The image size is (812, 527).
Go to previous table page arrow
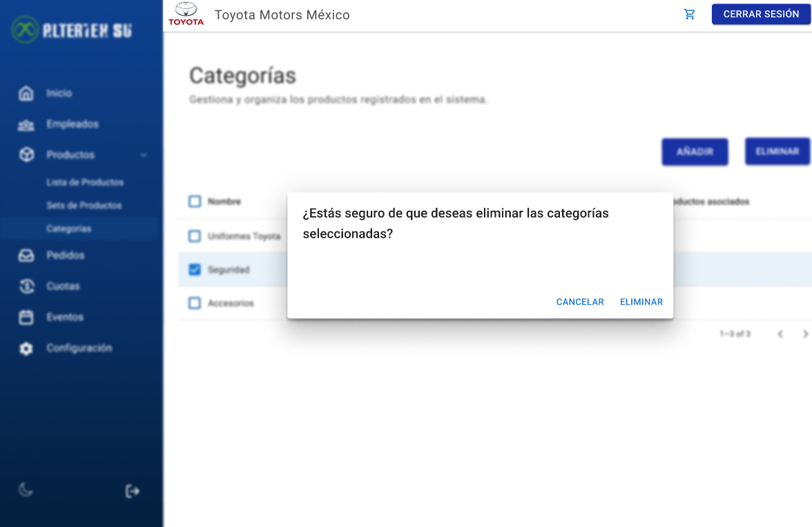[780, 334]
